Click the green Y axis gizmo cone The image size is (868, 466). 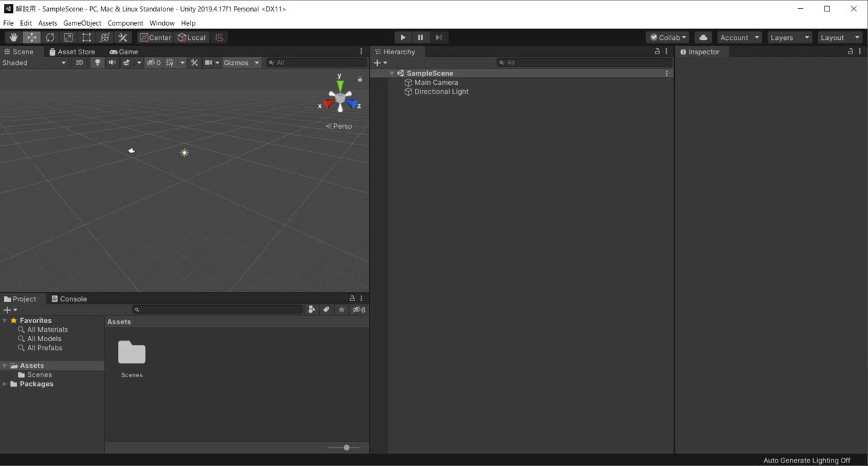(340, 86)
